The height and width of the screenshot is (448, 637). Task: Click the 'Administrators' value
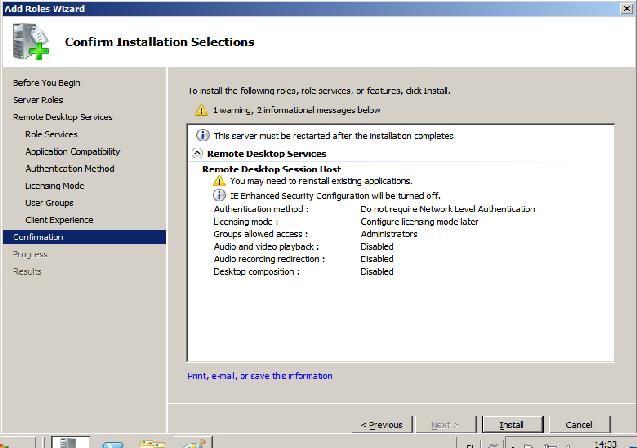tap(389, 234)
